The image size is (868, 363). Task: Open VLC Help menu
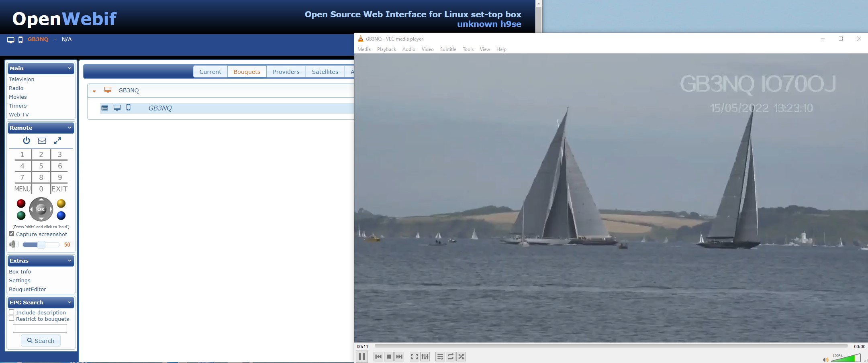point(501,49)
